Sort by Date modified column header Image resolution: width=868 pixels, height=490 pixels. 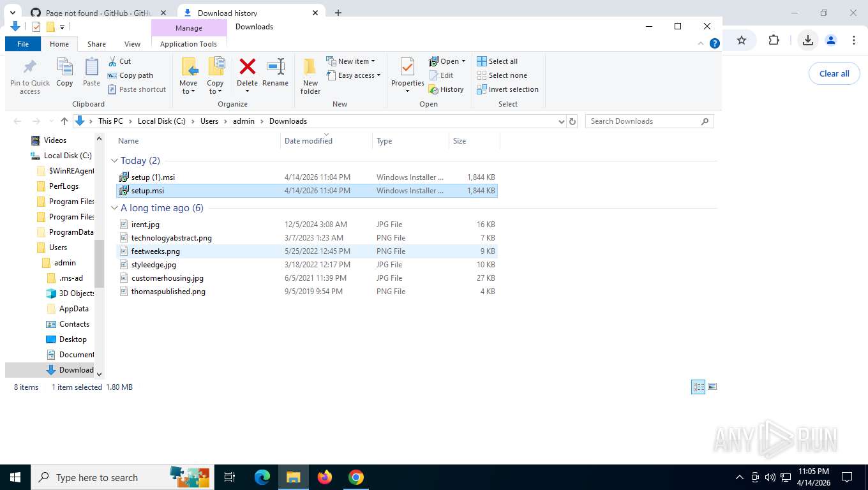pos(308,141)
